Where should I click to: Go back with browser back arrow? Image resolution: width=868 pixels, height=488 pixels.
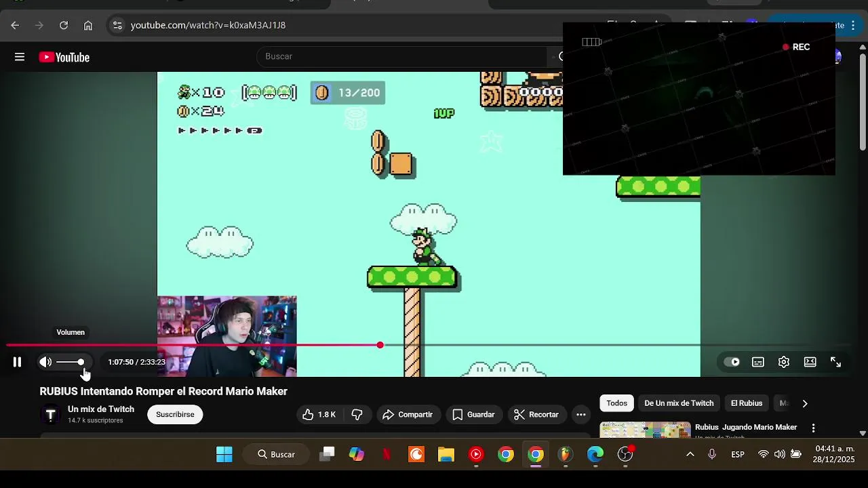(15, 25)
